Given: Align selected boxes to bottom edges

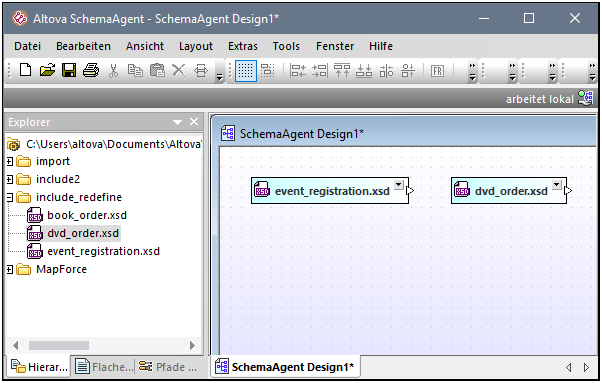Looking at the screenshot, I should [364, 71].
